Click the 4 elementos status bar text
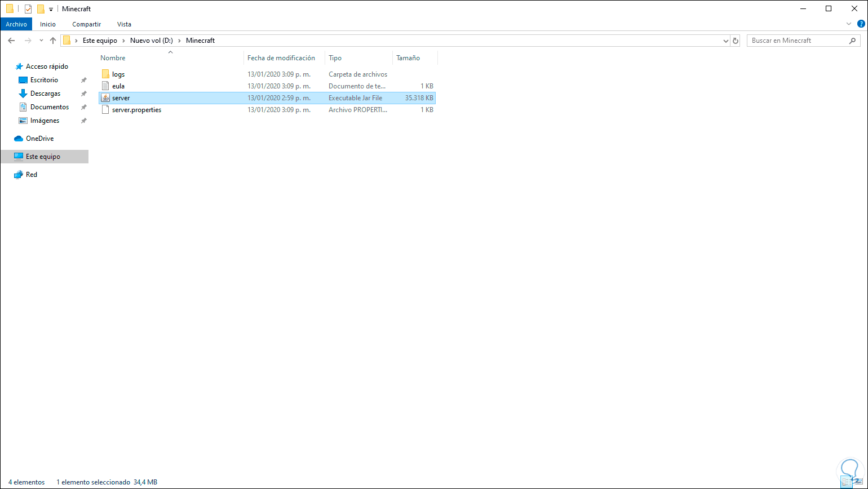Image resolution: width=868 pixels, height=489 pixels. [x=26, y=482]
